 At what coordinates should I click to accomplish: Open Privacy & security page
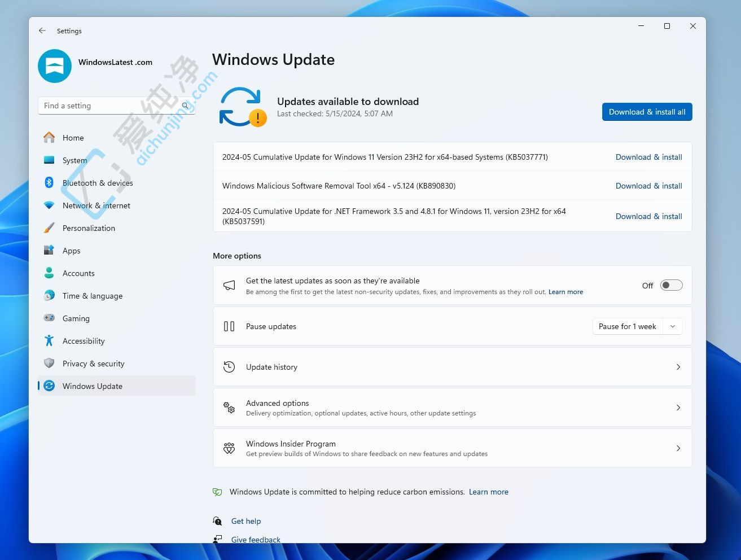pyautogui.click(x=117, y=364)
